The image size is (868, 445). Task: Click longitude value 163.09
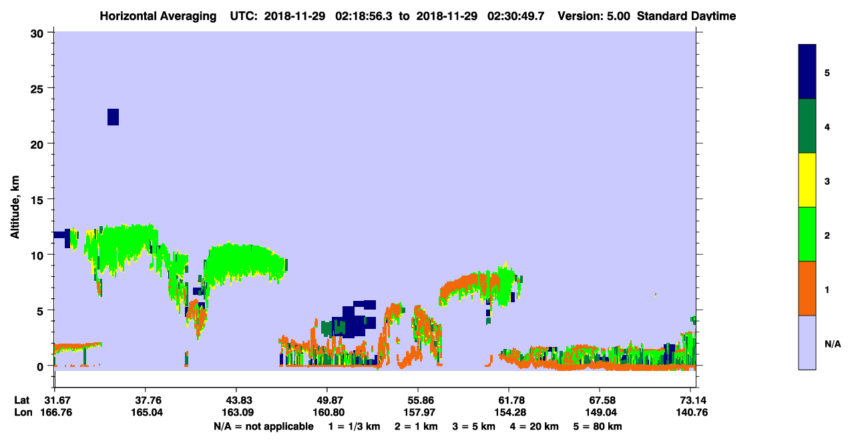[x=236, y=412]
